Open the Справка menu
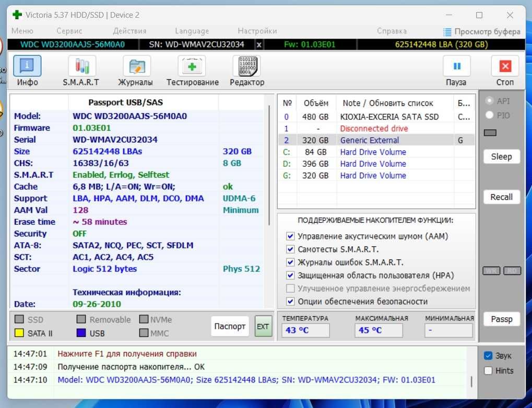The image size is (532, 408). point(392,31)
